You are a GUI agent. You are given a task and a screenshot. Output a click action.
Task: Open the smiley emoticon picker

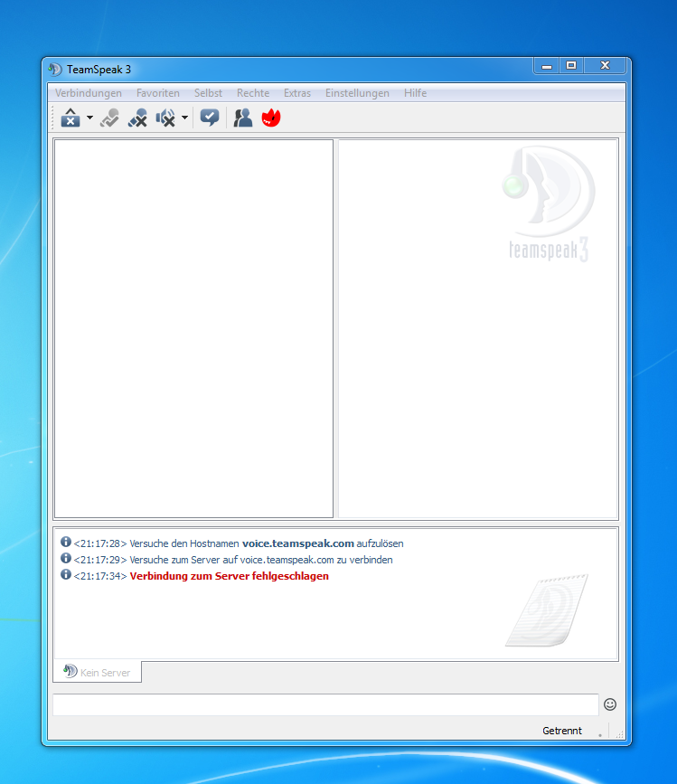[610, 704]
